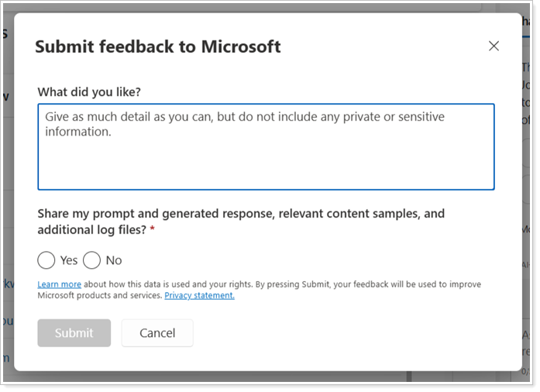Click the dimmed panel right of dialog
This screenshot has width=540, height=392.
pos(530,194)
